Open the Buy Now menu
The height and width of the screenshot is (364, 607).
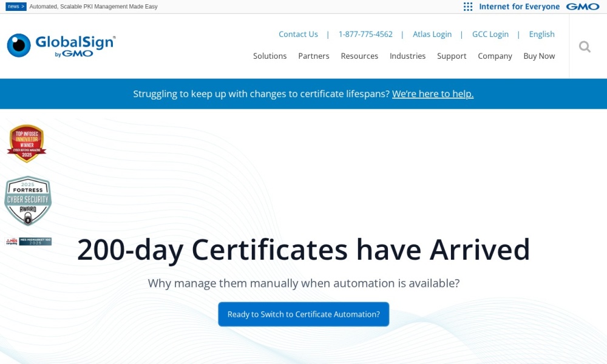pos(539,56)
